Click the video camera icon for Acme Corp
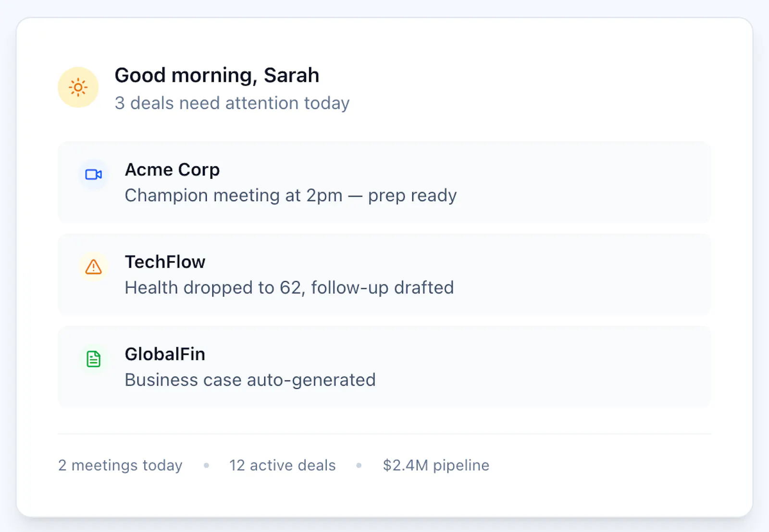Viewport: 769px width, 532px height. click(93, 174)
